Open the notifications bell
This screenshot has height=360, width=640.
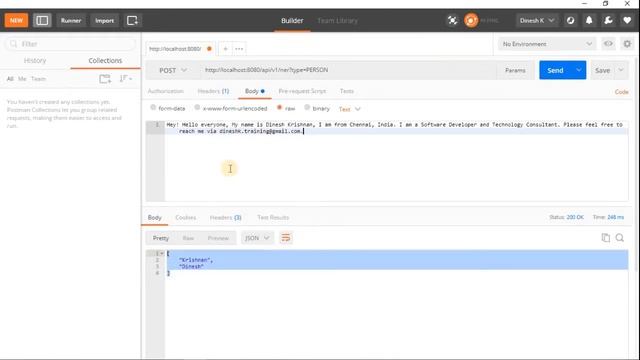(x=589, y=20)
